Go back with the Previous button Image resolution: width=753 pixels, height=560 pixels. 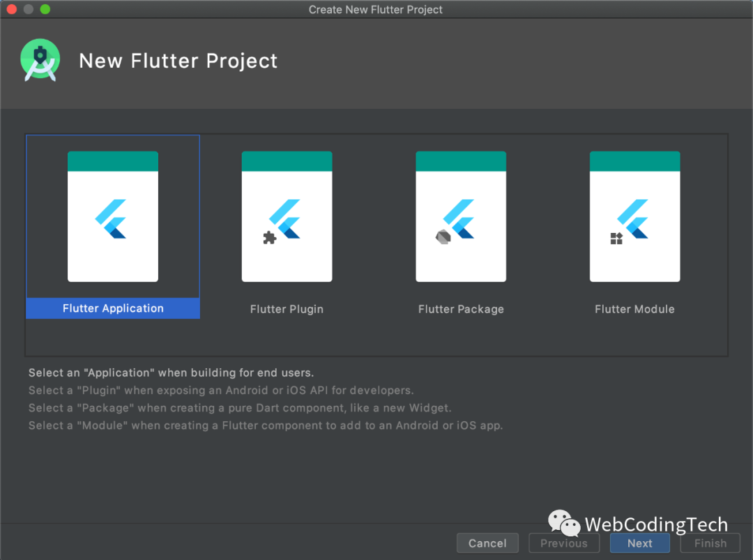(x=564, y=543)
